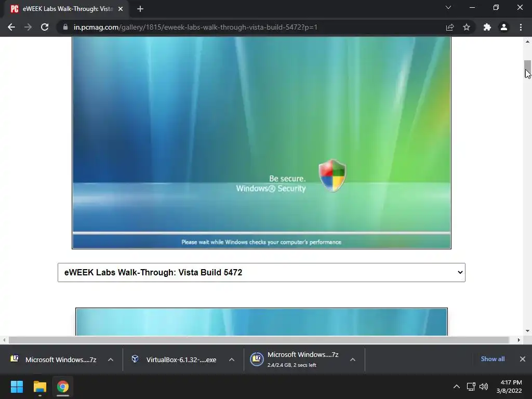Click the in-progress Microsoft Windows 7z download
The width and height of the screenshot is (532, 399).
coord(295,360)
